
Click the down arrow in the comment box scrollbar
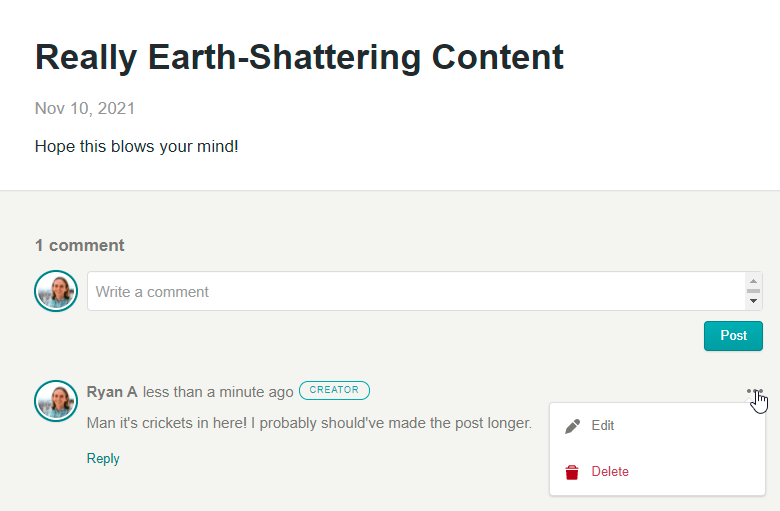[x=753, y=301]
